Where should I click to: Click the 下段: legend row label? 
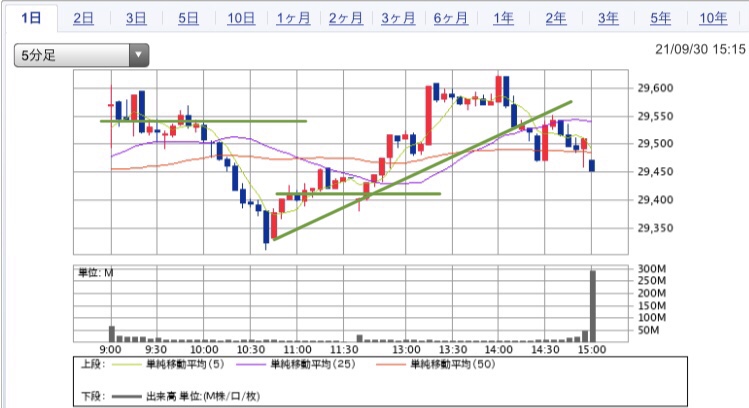(91, 396)
